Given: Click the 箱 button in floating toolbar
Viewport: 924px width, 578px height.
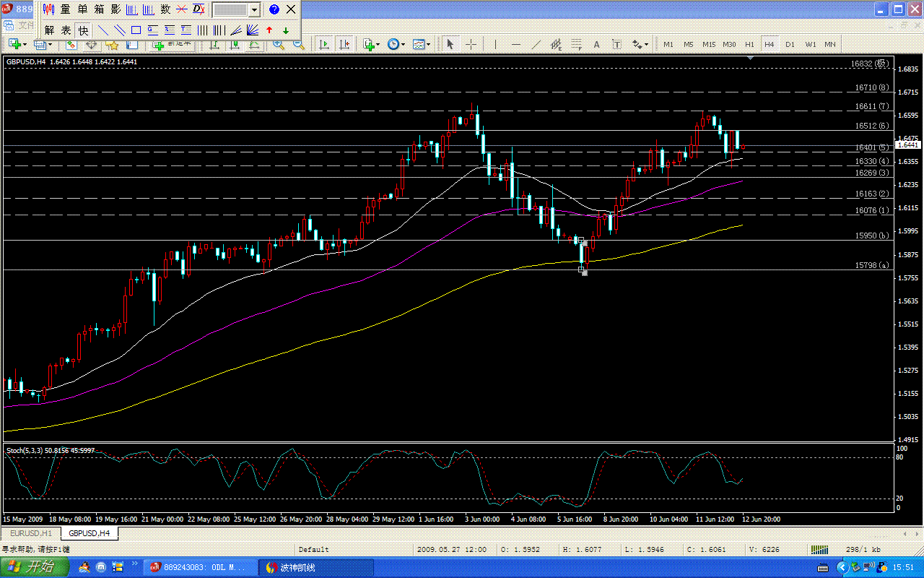Looking at the screenshot, I should coord(99,9).
